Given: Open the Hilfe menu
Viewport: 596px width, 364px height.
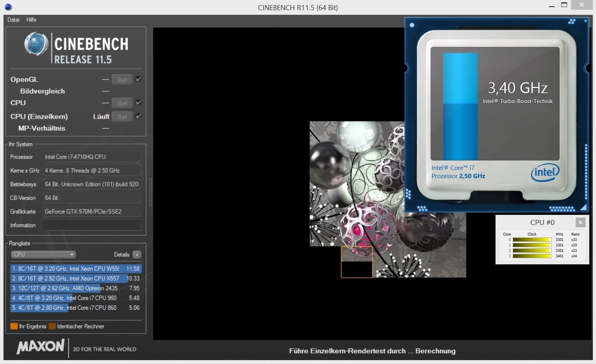Looking at the screenshot, I should 32,20.
